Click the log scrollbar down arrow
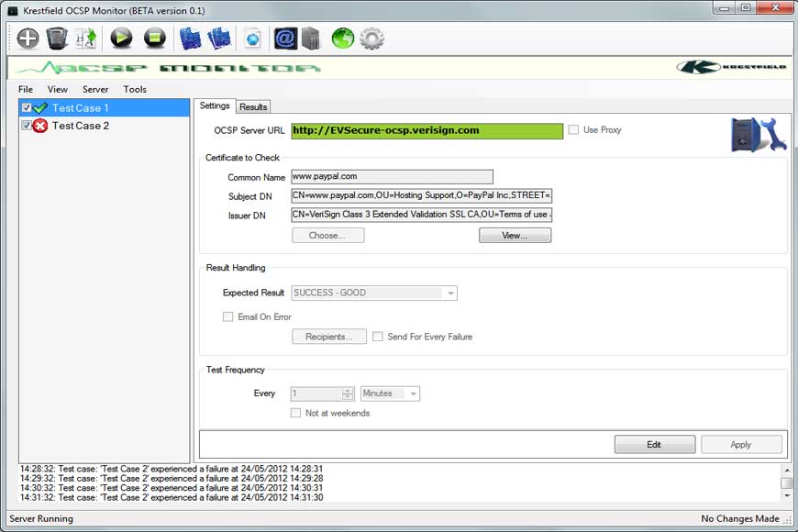This screenshot has height=532, width=798. pos(787,495)
